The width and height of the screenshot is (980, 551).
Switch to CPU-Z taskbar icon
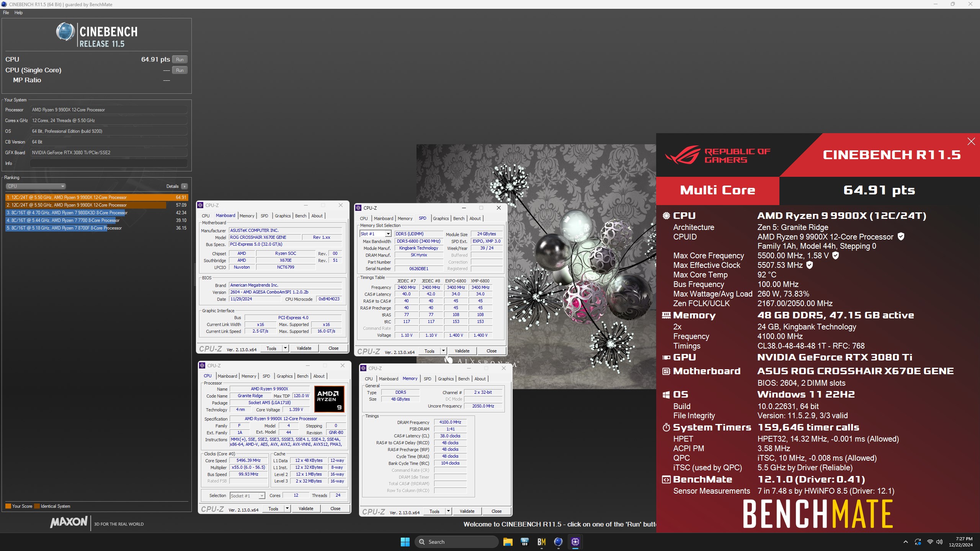[575, 542]
